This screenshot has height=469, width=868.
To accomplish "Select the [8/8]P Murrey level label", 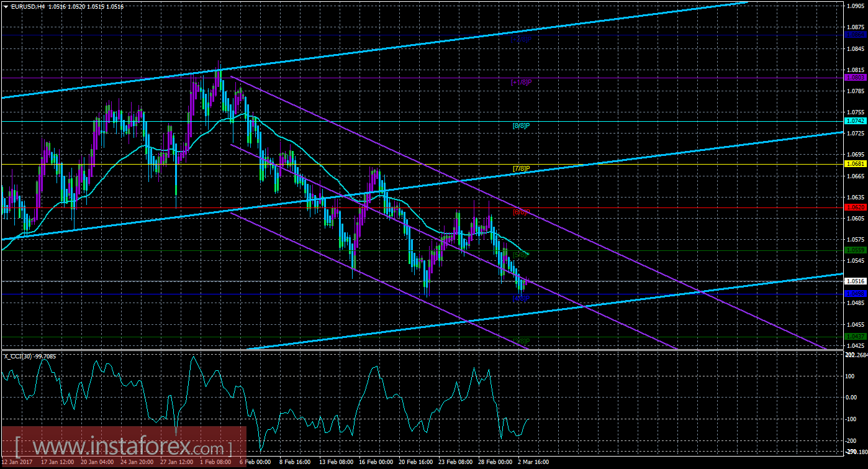I will (521, 125).
